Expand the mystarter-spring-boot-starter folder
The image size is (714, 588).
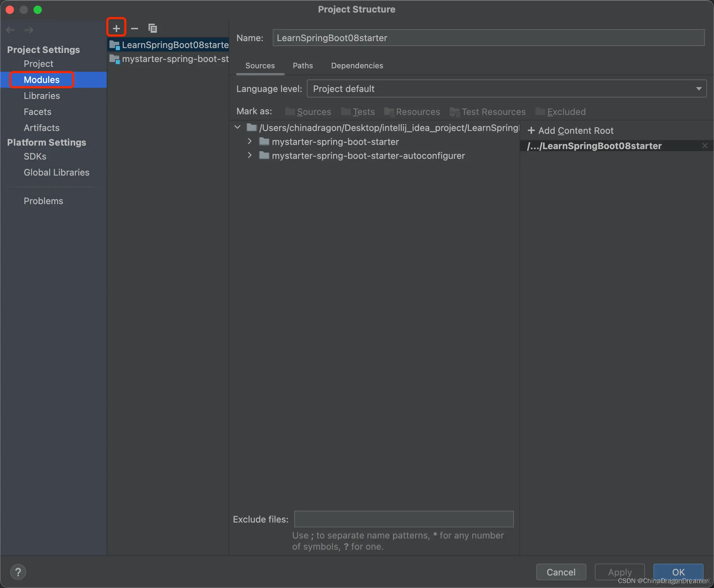[x=250, y=141]
